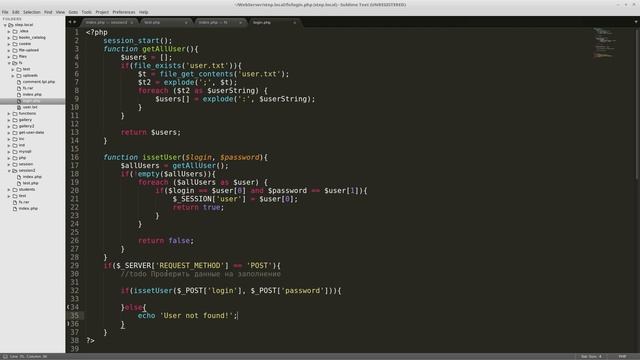The width and height of the screenshot is (640, 360).
Task: Open the tab list dropdown at far right
Action: tap(636, 22)
